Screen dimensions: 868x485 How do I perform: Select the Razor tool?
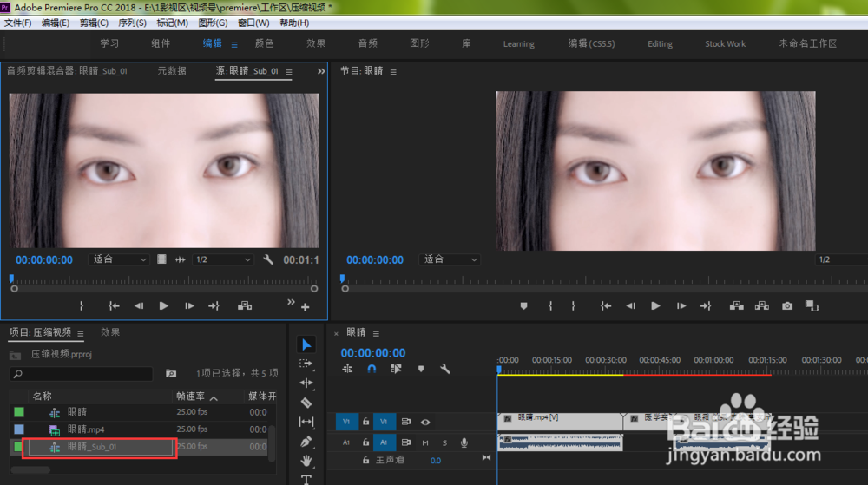tap(306, 403)
